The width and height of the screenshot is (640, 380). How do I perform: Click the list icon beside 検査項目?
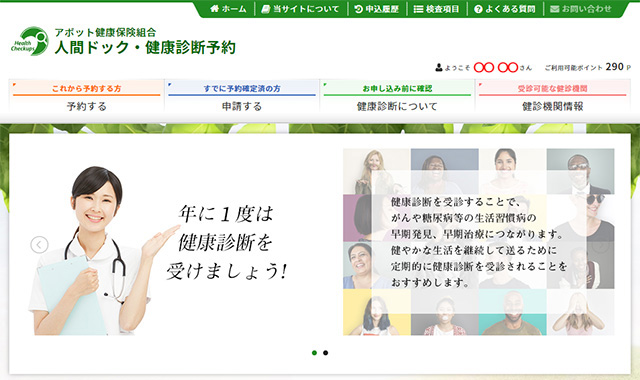(418, 9)
